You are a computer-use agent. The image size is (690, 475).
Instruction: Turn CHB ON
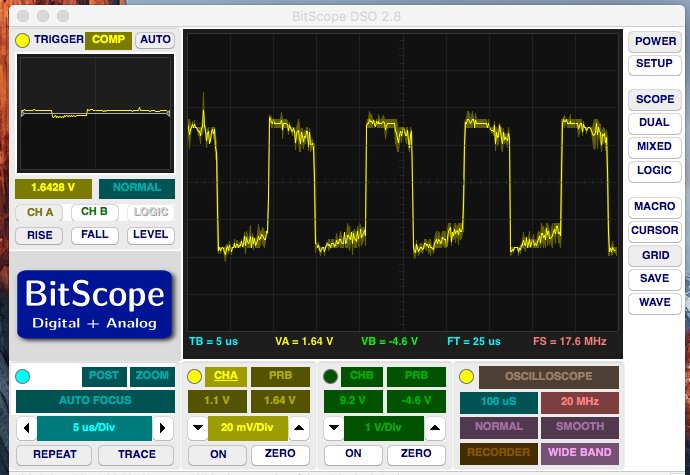(353, 455)
